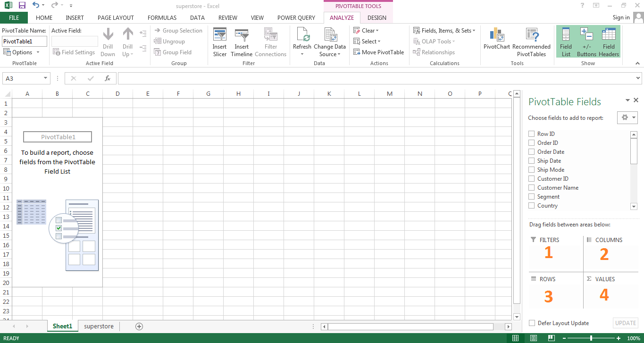Click the zoom slider handle
Viewport: 644px width, 343px height.
(591, 338)
